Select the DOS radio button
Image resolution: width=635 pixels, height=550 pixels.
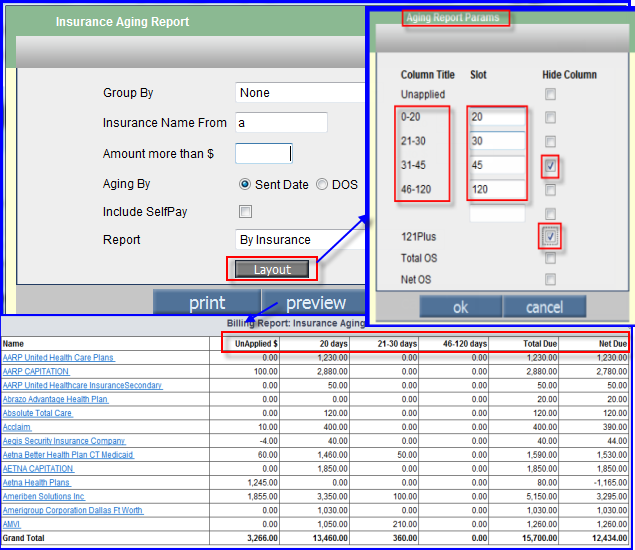tap(322, 184)
